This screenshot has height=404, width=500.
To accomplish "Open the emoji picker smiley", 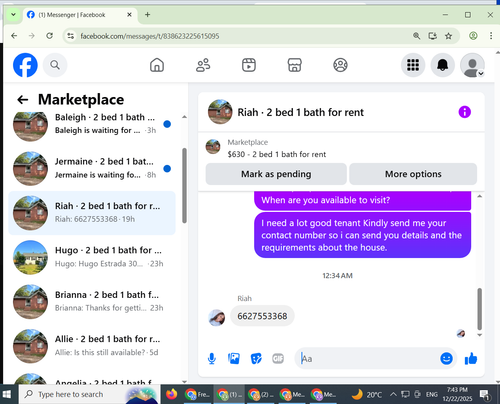I will click(x=446, y=359).
